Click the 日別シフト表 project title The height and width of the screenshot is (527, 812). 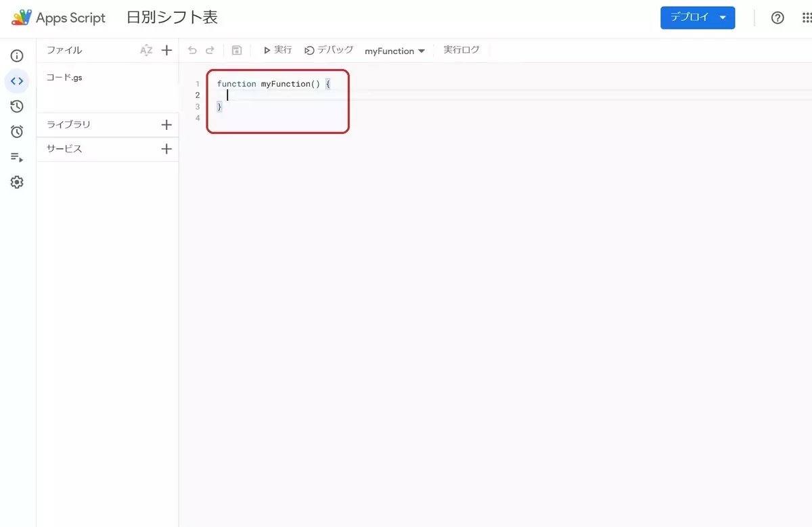pos(173,18)
